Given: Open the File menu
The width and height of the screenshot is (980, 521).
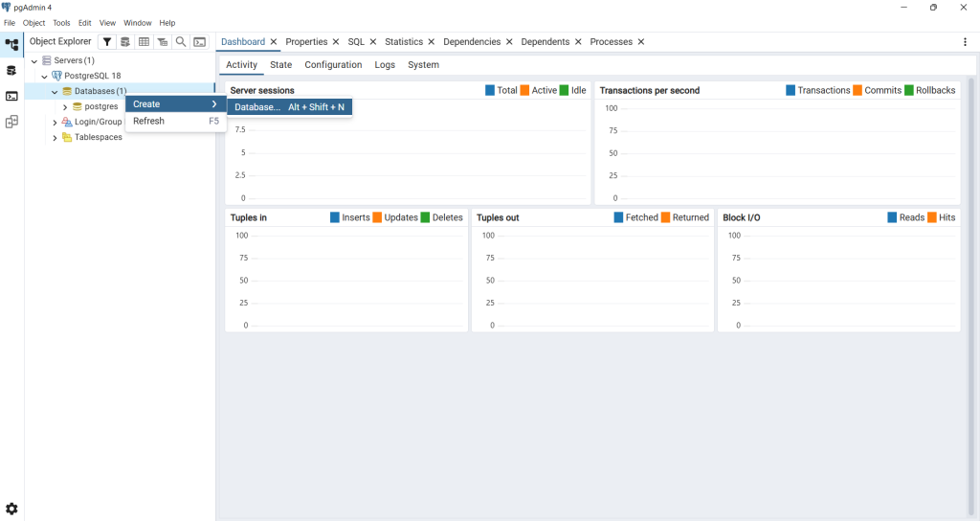Looking at the screenshot, I should pos(10,23).
